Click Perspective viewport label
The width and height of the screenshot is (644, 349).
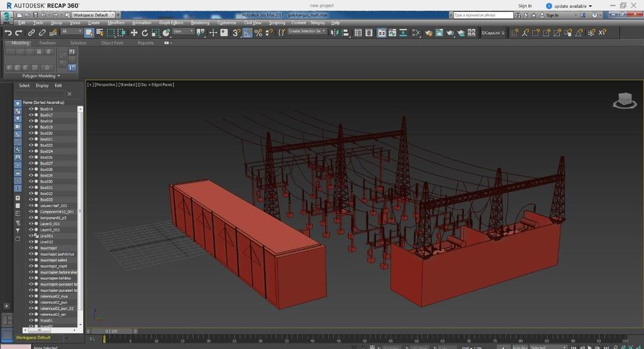coord(106,85)
